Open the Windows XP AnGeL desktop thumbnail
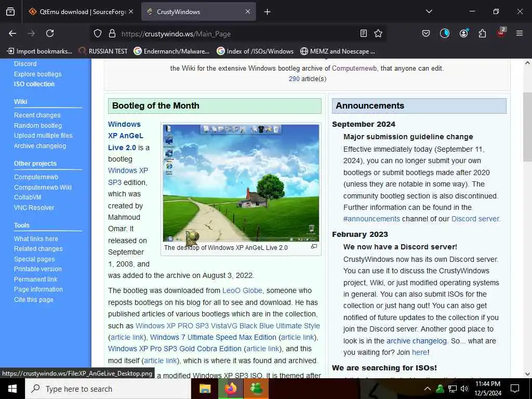Screen dimensions: 532x399 click(241, 183)
